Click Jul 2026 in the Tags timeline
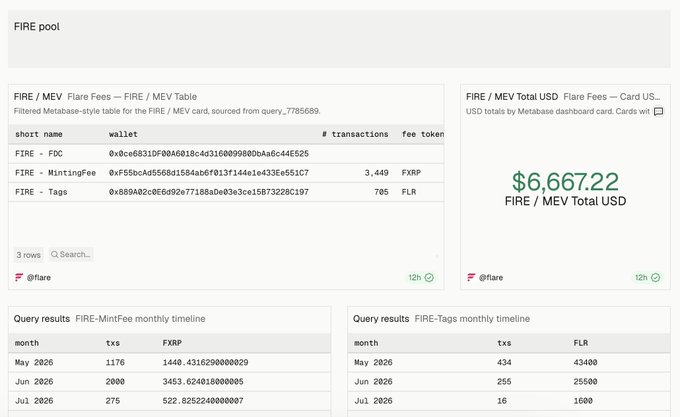Image resolution: width=680 pixels, height=417 pixels. pos(373,401)
